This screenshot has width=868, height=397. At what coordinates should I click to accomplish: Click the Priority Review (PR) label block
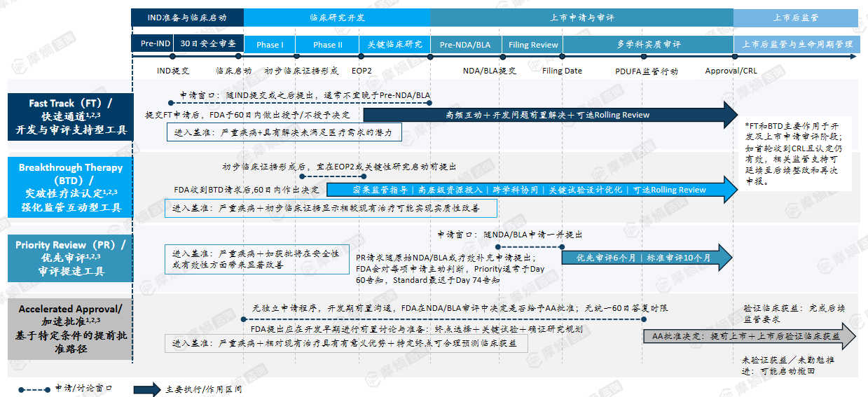70,258
